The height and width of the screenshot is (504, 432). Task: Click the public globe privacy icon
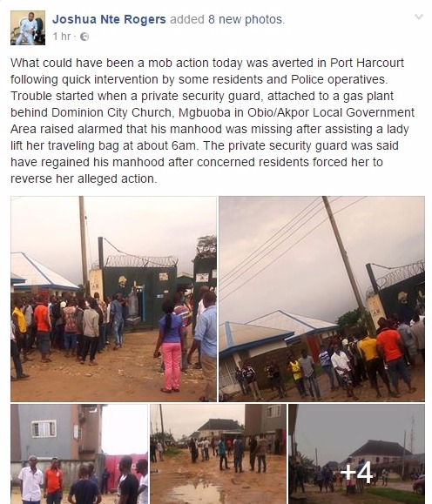84,37
